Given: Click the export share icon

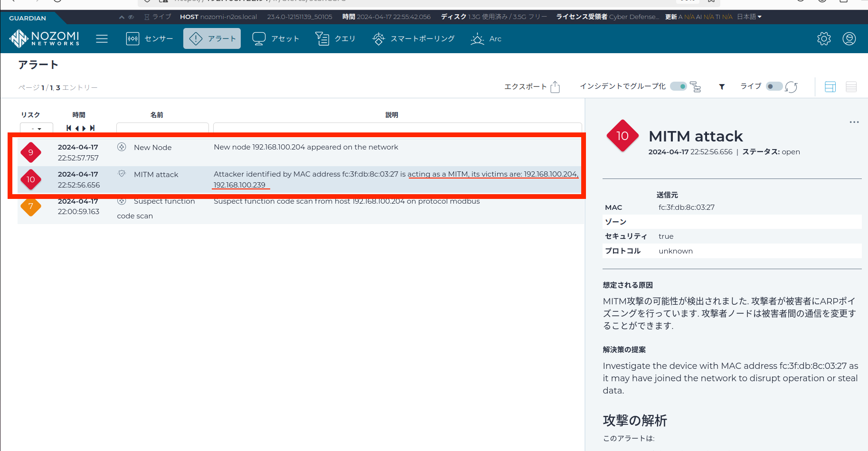Looking at the screenshot, I should coord(555,87).
